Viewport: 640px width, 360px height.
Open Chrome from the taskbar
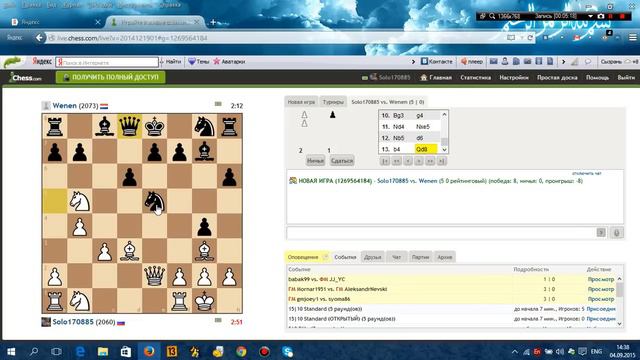coord(241,351)
